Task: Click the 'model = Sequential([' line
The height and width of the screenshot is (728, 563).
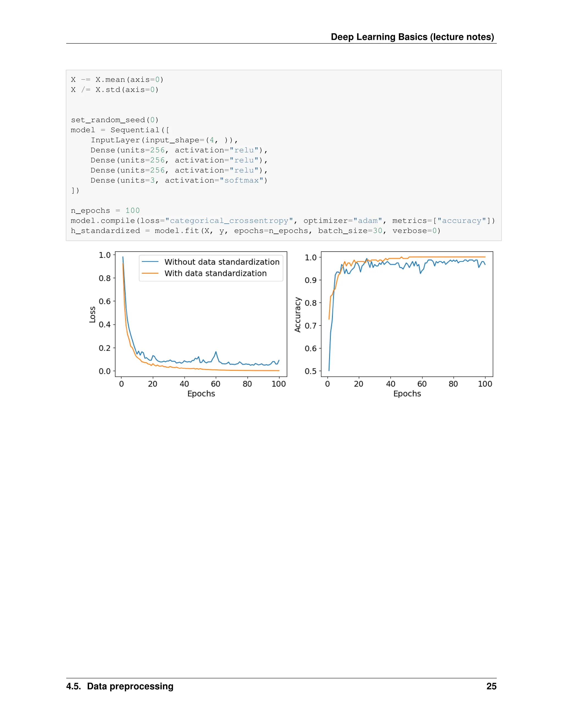Action: 120,130
